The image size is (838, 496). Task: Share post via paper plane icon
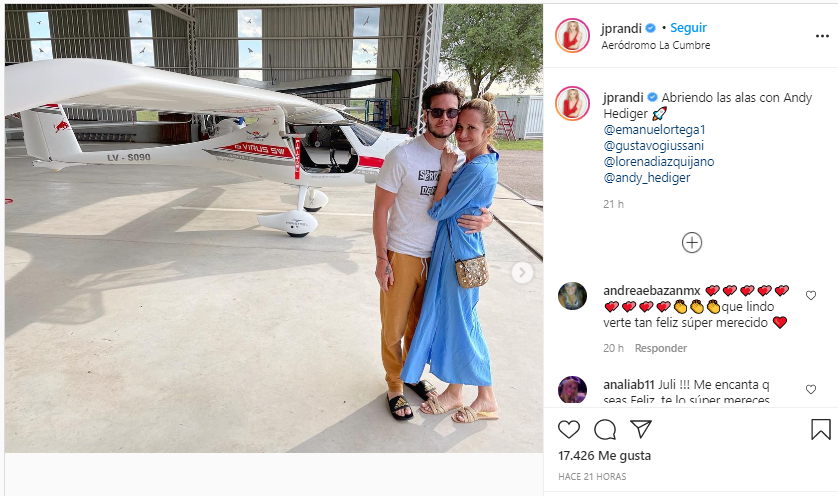point(640,429)
